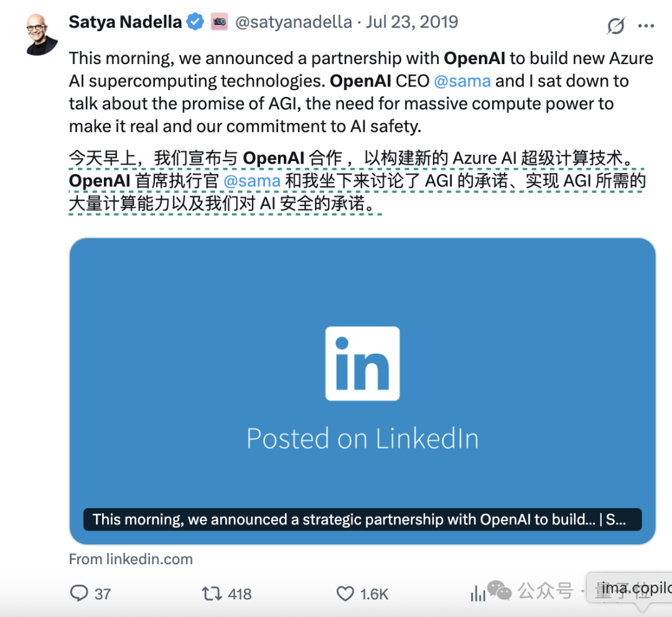The height and width of the screenshot is (617, 672).
Task: Click the reply count showing 37
Action: tap(101, 594)
